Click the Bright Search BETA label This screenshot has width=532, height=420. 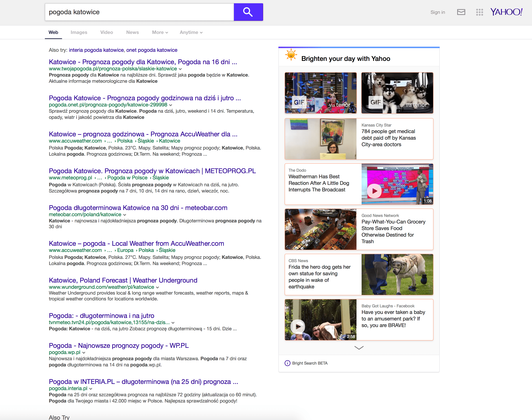pos(310,363)
